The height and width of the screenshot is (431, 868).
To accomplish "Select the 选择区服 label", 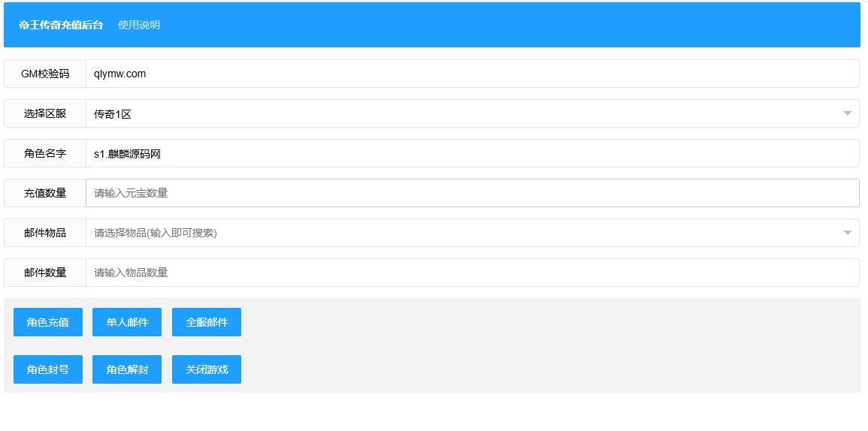I will tap(45, 113).
